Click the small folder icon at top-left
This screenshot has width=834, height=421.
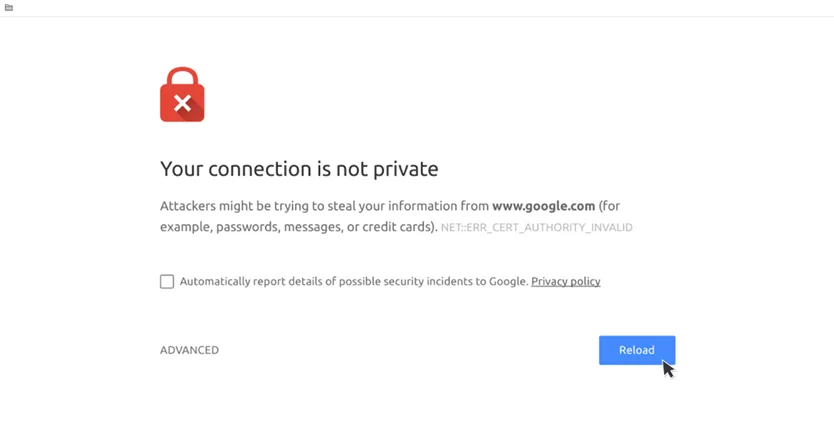pos(9,7)
